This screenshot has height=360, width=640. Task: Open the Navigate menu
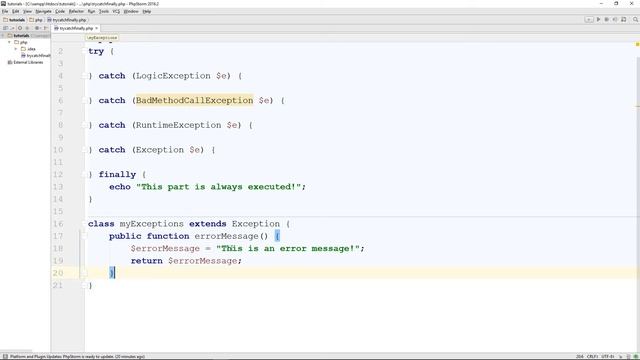[x=43, y=11]
